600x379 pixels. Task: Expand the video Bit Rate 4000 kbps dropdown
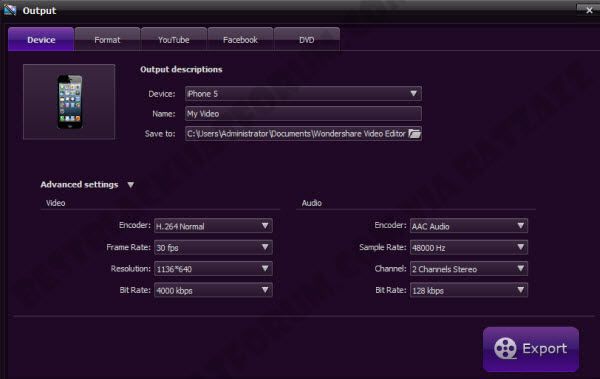(213, 290)
